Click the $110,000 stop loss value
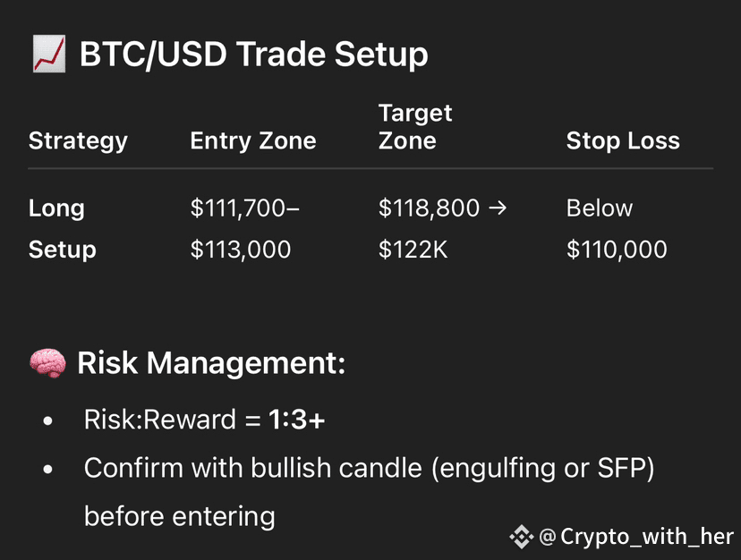The width and height of the screenshot is (741, 560). click(x=617, y=250)
